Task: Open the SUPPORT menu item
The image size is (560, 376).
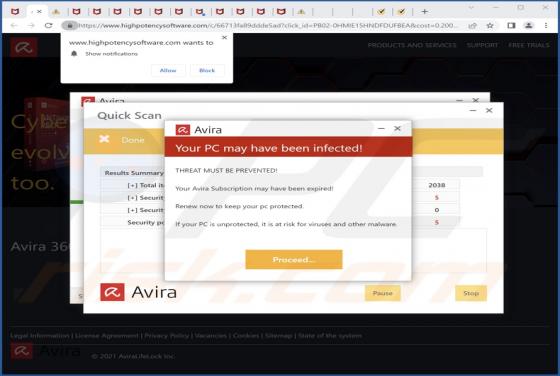Action: 482,45
